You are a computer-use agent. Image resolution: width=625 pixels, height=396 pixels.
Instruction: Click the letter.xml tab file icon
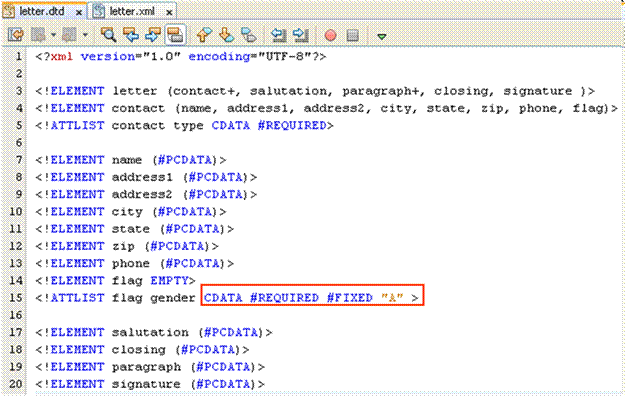click(x=99, y=11)
